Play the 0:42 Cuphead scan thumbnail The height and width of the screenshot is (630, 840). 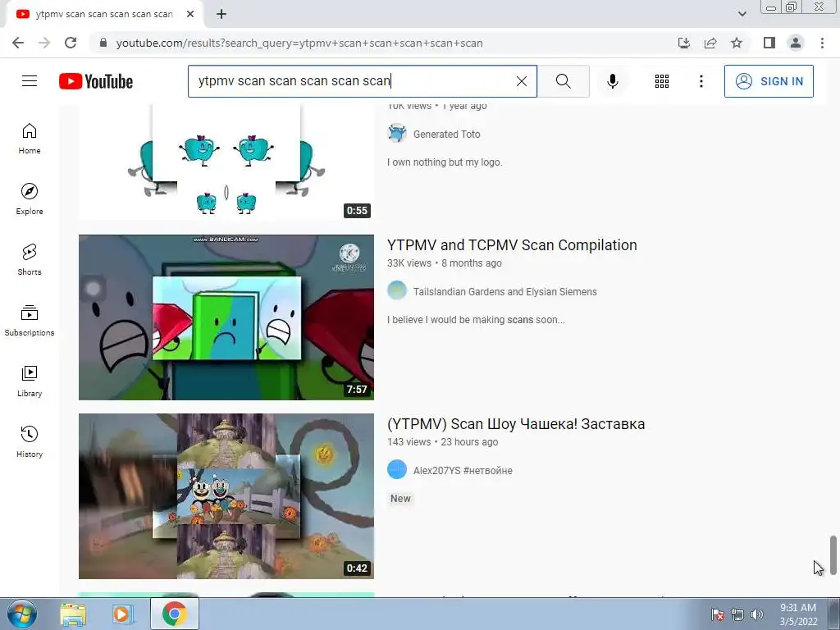tap(226, 496)
